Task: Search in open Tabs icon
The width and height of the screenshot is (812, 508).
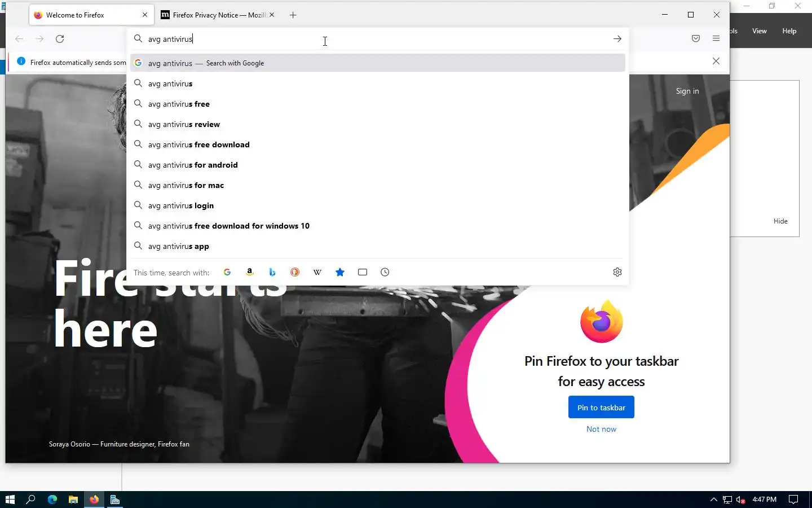Action: pos(363,272)
